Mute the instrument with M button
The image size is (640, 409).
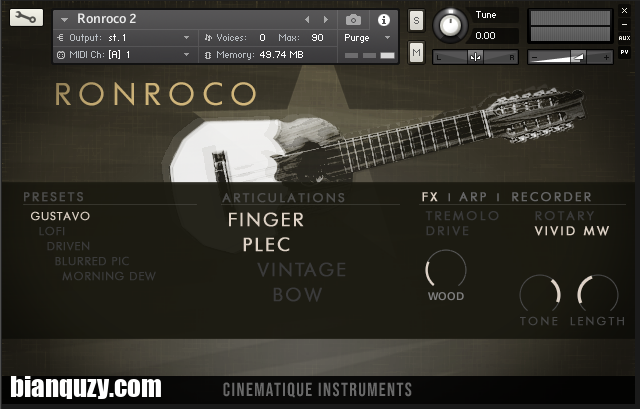click(x=416, y=52)
